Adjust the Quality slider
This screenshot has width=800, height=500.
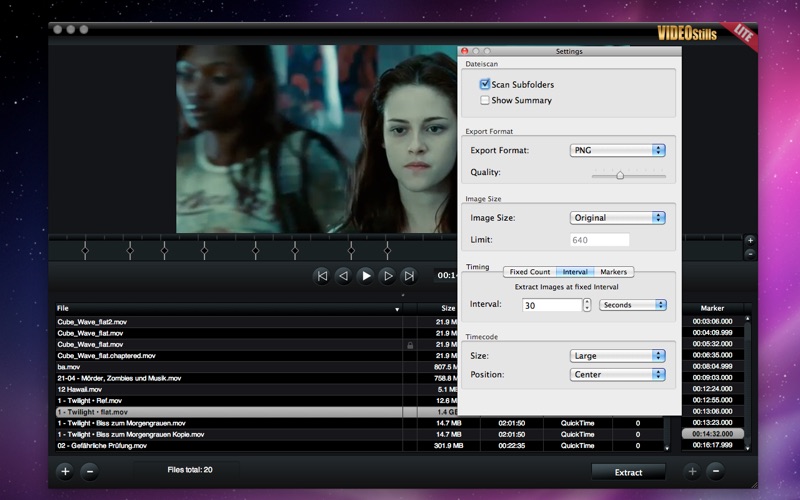[620, 175]
